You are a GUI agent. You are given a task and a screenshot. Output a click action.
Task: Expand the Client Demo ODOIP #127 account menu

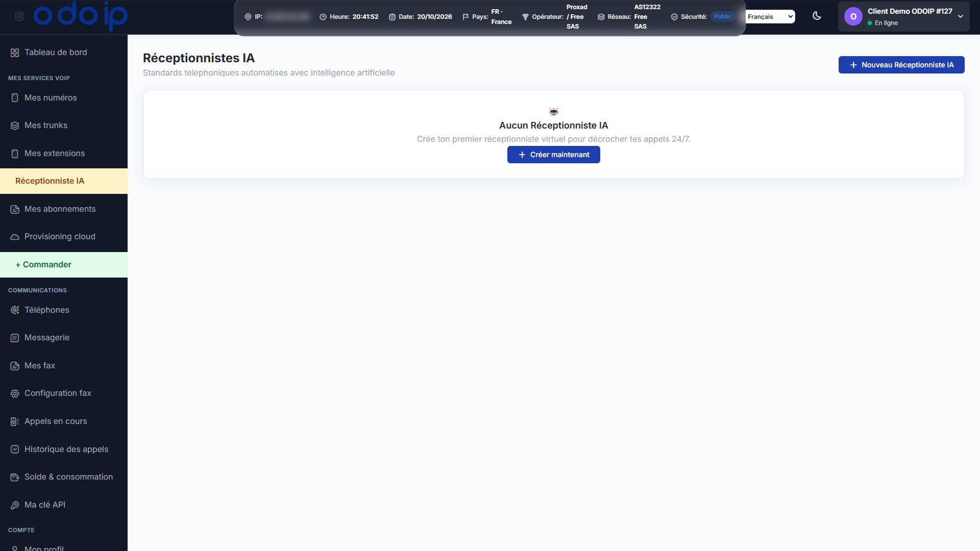[x=904, y=16]
